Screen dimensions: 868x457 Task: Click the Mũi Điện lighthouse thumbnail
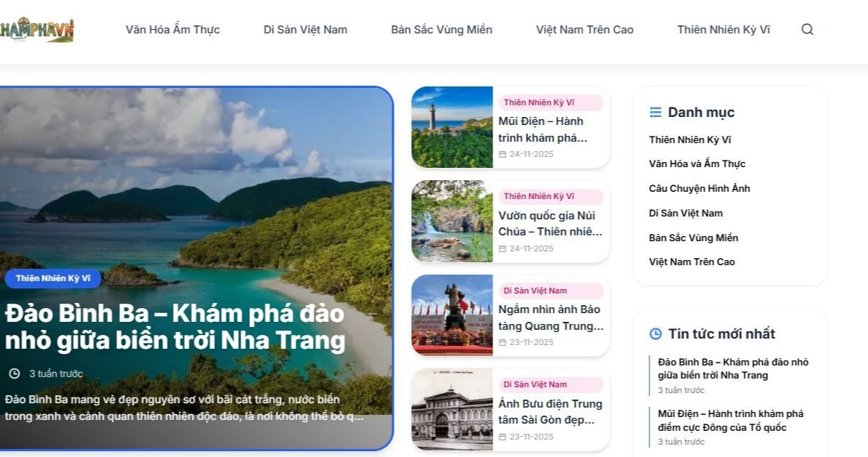(x=453, y=127)
